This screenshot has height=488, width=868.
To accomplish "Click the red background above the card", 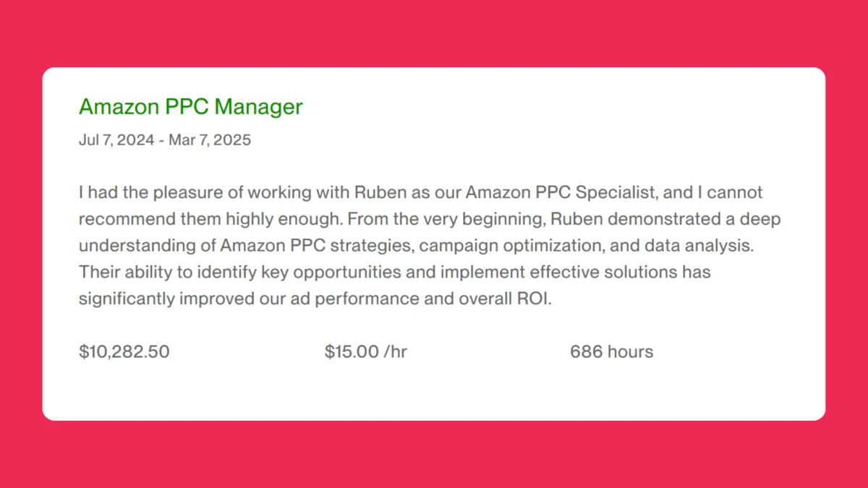I will 434,33.
